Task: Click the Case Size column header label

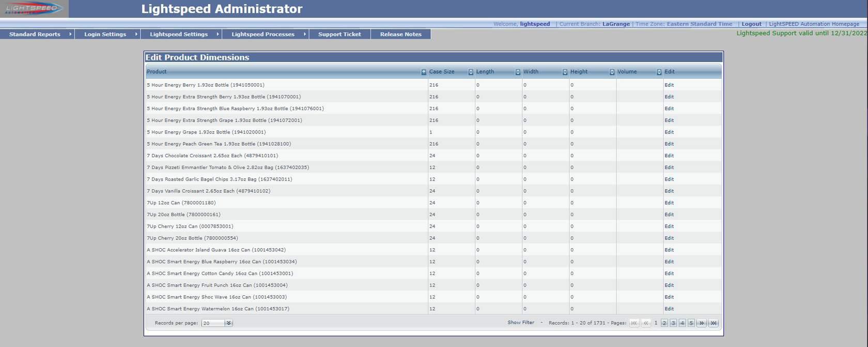Action: click(x=442, y=72)
